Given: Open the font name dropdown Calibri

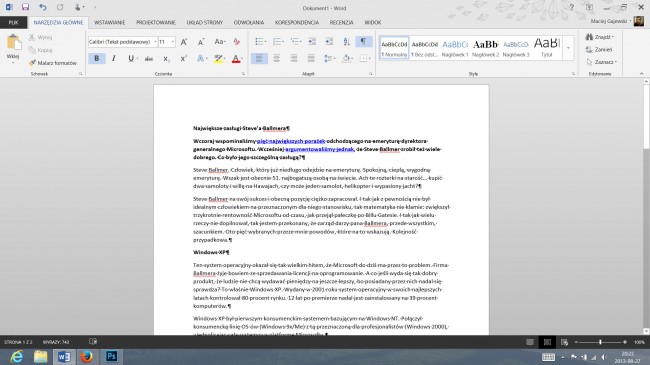Looking at the screenshot, I should point(155,42).
